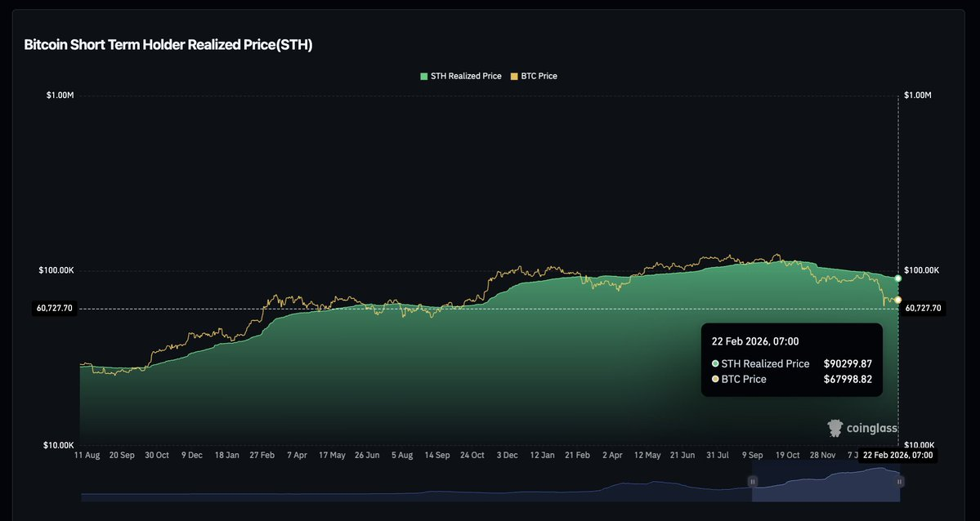Click the green STH data point marker
Viewport: 980px width, 521px height.
pos(898,278)
